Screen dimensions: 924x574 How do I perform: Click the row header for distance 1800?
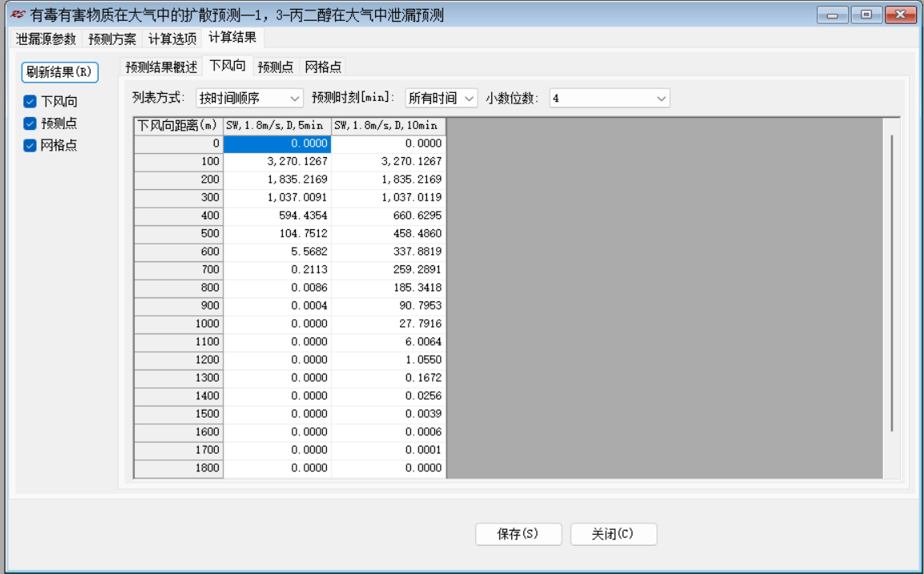pyautogui.click(x=179, y=468)
